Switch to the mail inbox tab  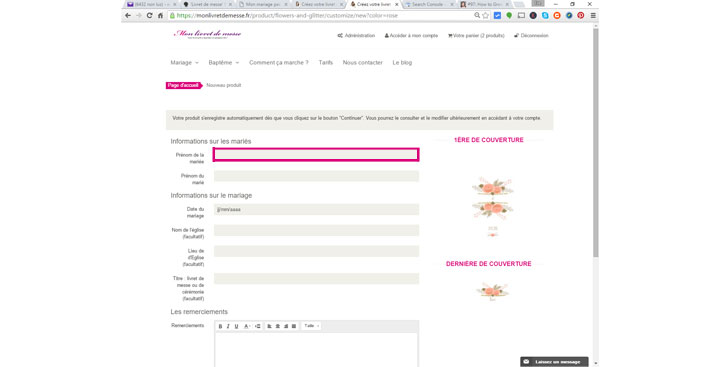[x=151, y=4]
